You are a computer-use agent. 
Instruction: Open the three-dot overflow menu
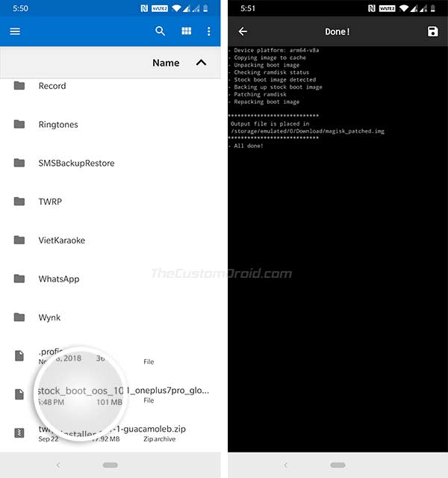coord(209,31)
